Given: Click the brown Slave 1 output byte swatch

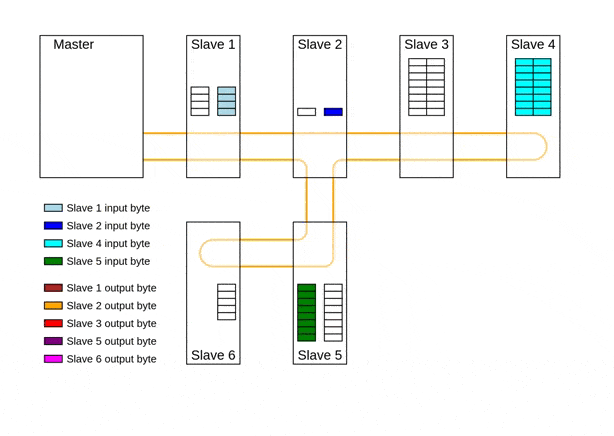Looking at the screenshot, I should pos(53,288).
